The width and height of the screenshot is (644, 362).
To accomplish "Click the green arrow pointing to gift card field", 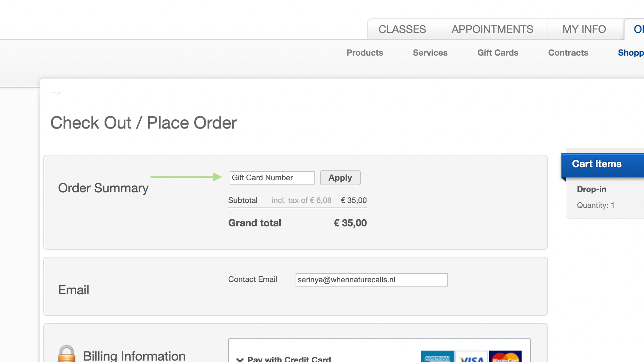I will click(x=186, y=177).
